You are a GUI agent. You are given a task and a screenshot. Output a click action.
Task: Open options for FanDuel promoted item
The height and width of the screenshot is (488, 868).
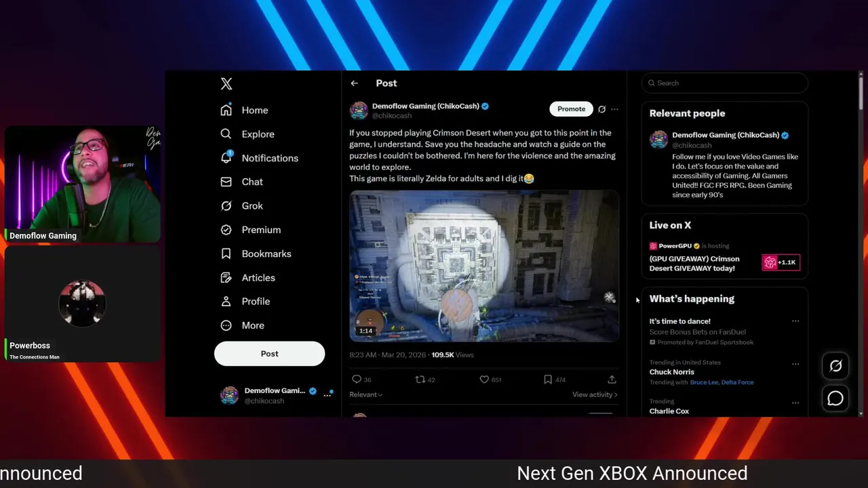(x=795, y=321)
